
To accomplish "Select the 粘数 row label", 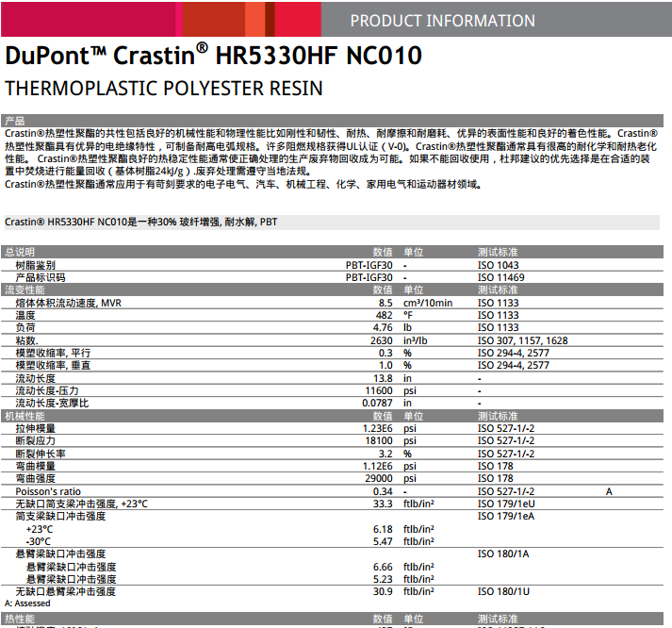I will (x=26, y=340).
